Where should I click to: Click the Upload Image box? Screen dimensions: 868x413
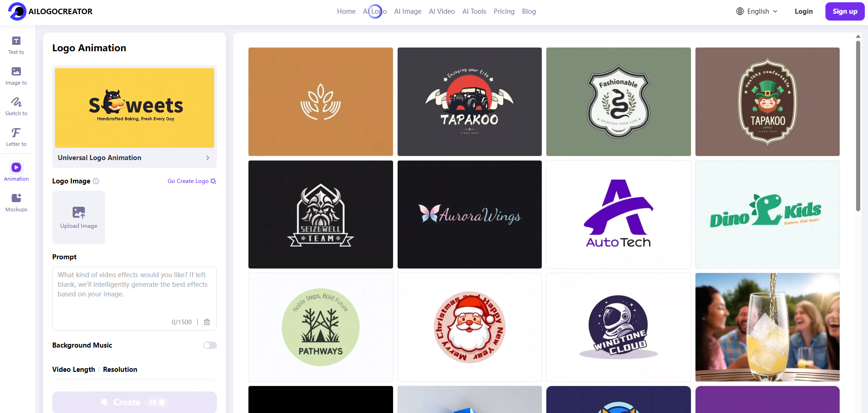(79, 217)
